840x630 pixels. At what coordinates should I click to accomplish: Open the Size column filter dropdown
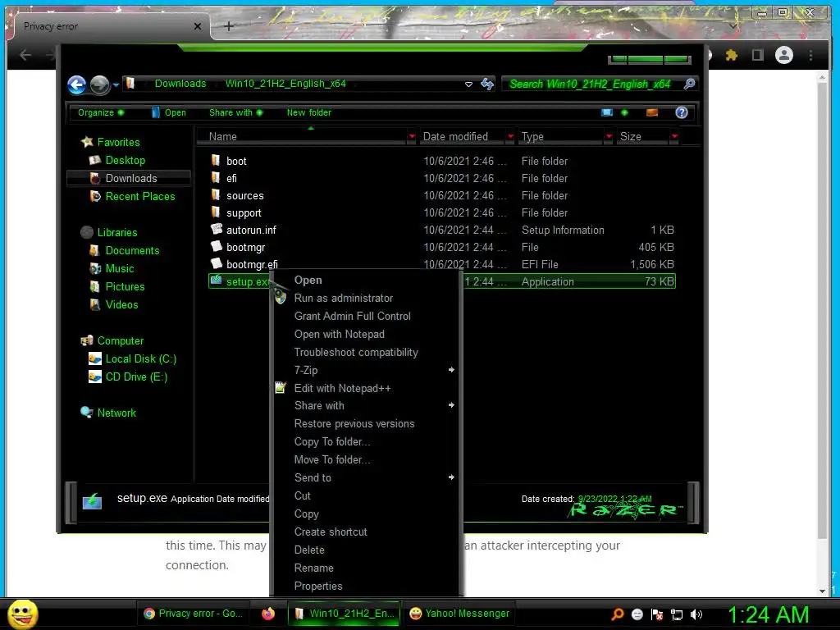tap(674, 137)
